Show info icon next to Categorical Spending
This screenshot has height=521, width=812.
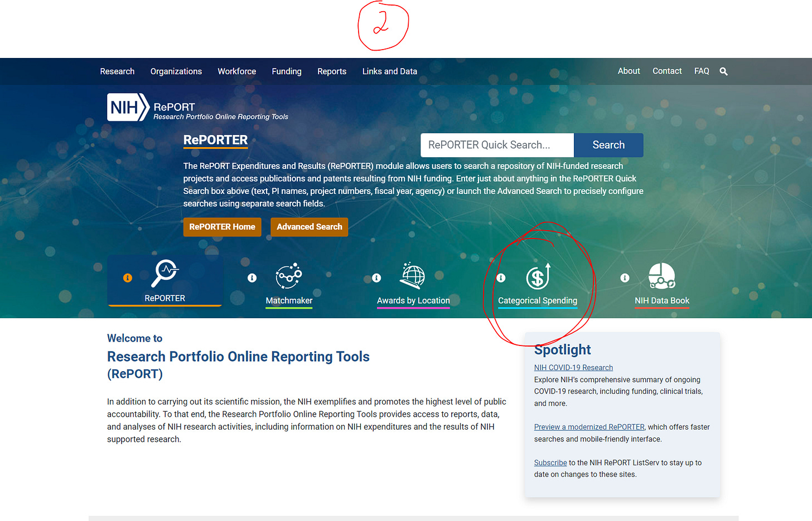pyautogui.click(x=501, y=277)
